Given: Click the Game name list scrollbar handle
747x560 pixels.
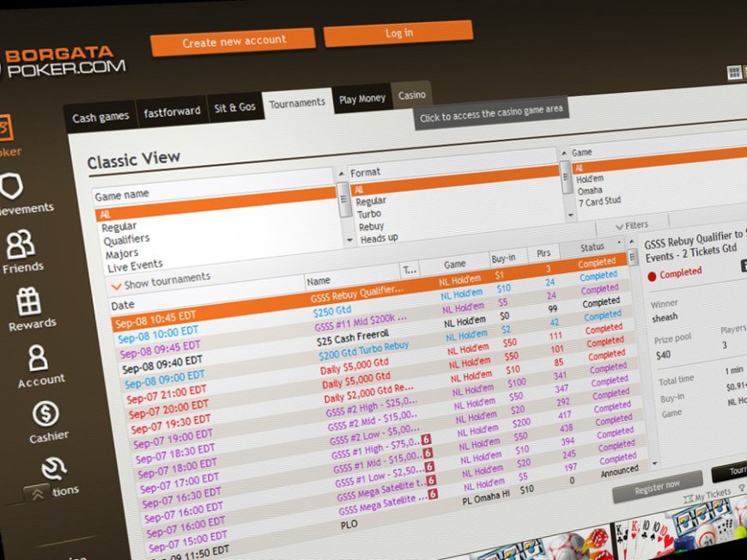Looking at the screenshot, I should [x=343, y=200].
